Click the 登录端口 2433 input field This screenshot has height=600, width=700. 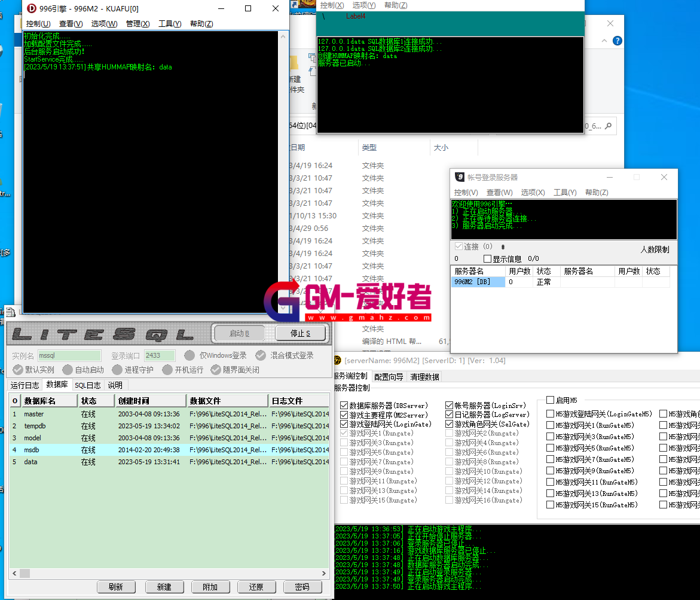click(160, 355)
